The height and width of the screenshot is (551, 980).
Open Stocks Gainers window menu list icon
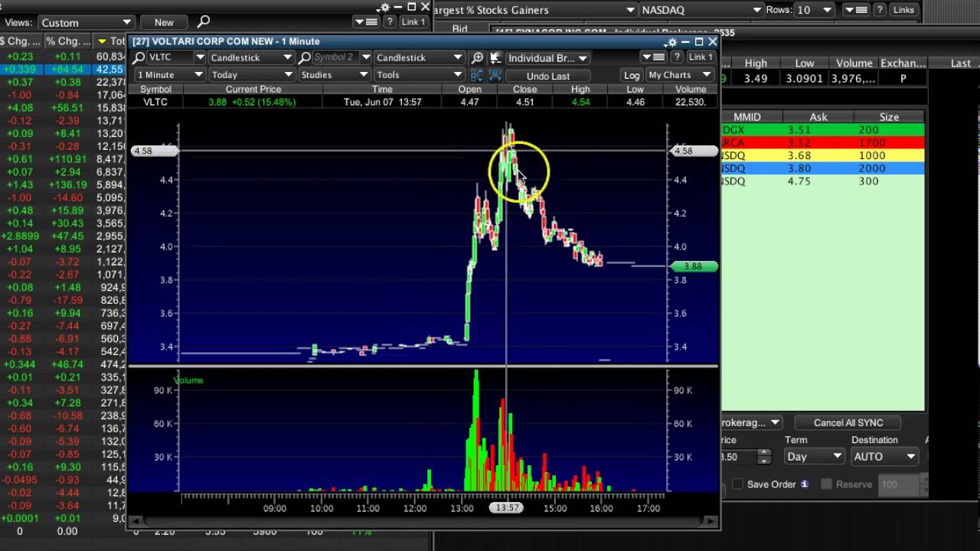click(x=854, y=10)
